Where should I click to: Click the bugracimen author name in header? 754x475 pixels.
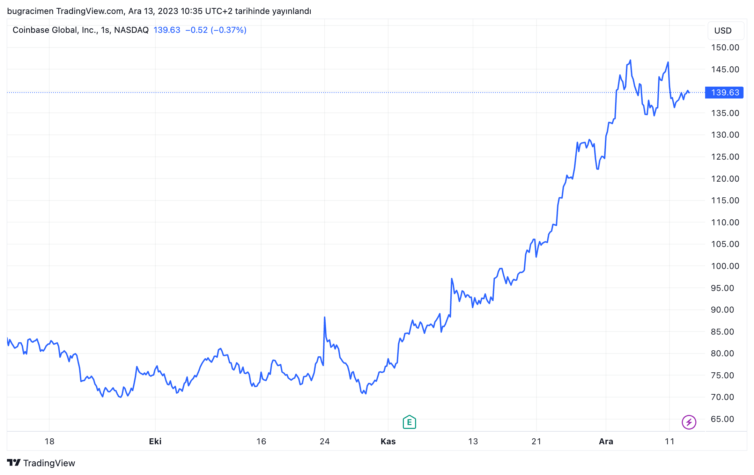pyautogui.click(x=32, y=11)
